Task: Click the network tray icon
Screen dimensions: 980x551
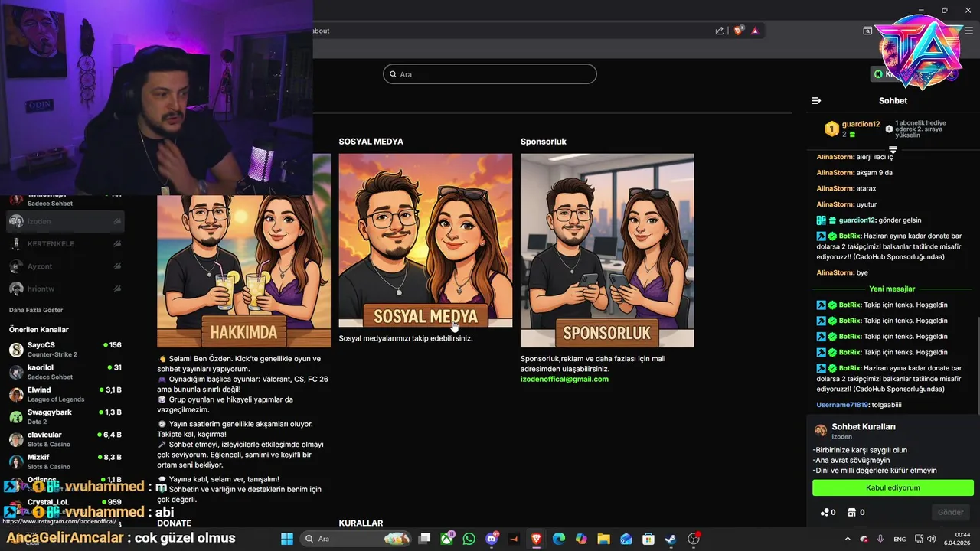Action: [919, 539]
